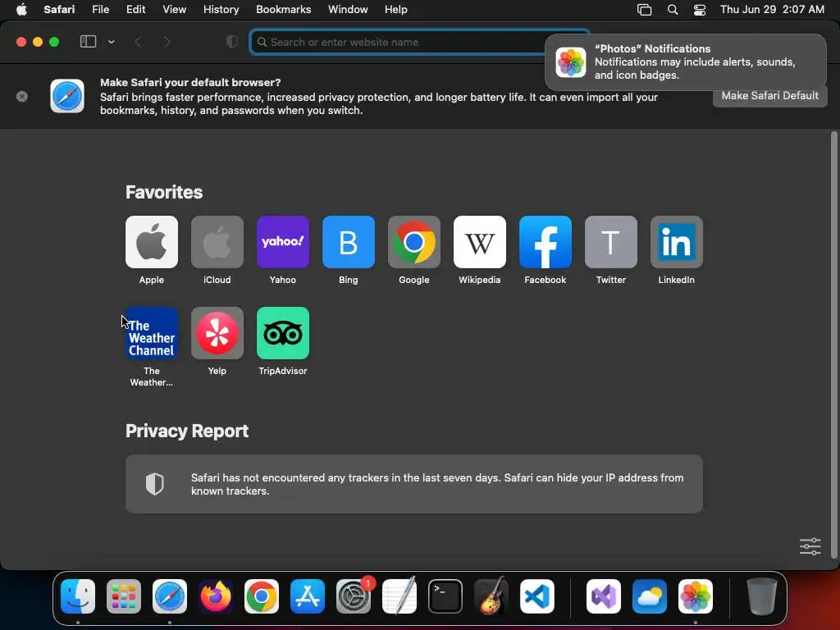
Task: Expand the tab group picker chevron
Action: [x=112, y=42]
